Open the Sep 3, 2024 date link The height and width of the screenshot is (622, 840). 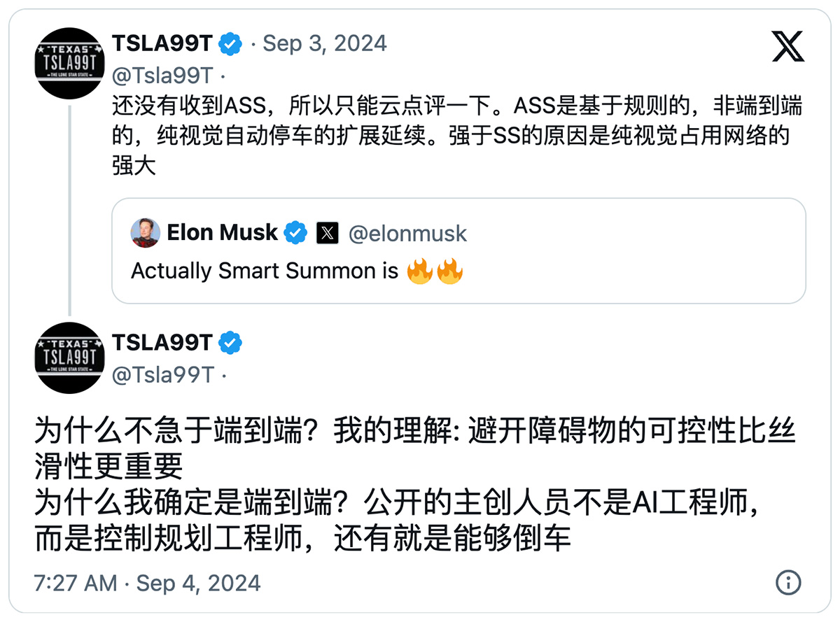tap(325, 44)
